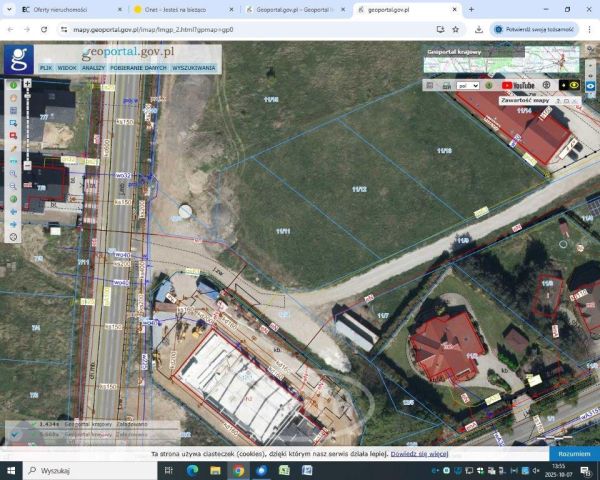Click the taskbar clock showing 13:55
This screenshot has width=600, height=480.
[559, 470]
